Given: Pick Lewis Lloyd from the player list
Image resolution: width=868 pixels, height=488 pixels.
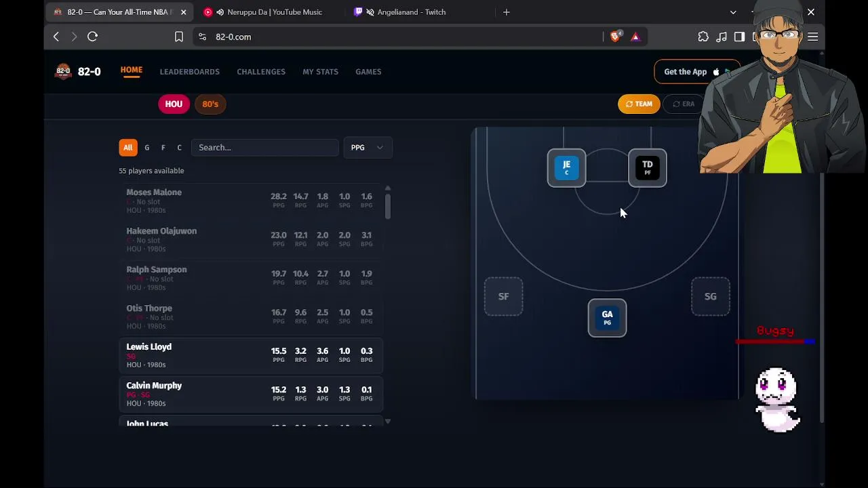Looking at the screenshot, I should pos(251,356).
